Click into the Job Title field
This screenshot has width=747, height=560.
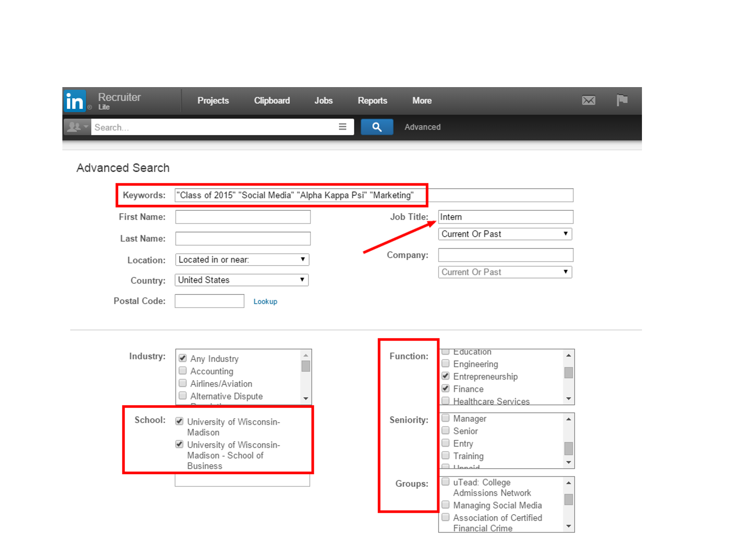[506, 217]
